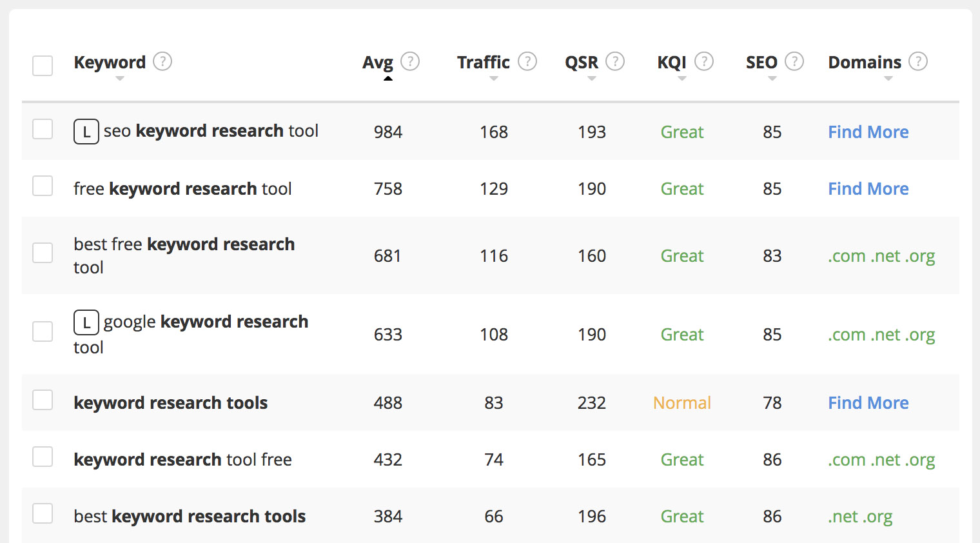The image size is (980, 543).
Task: Sort by the SEO column arrow
Action: [772, 79]
